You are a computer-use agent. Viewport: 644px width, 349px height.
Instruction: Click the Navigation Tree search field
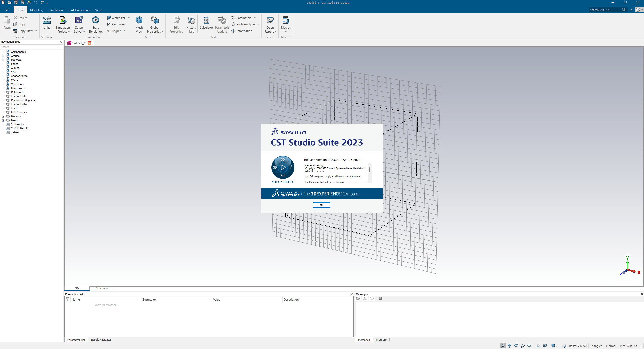click(x=31, y=47)
